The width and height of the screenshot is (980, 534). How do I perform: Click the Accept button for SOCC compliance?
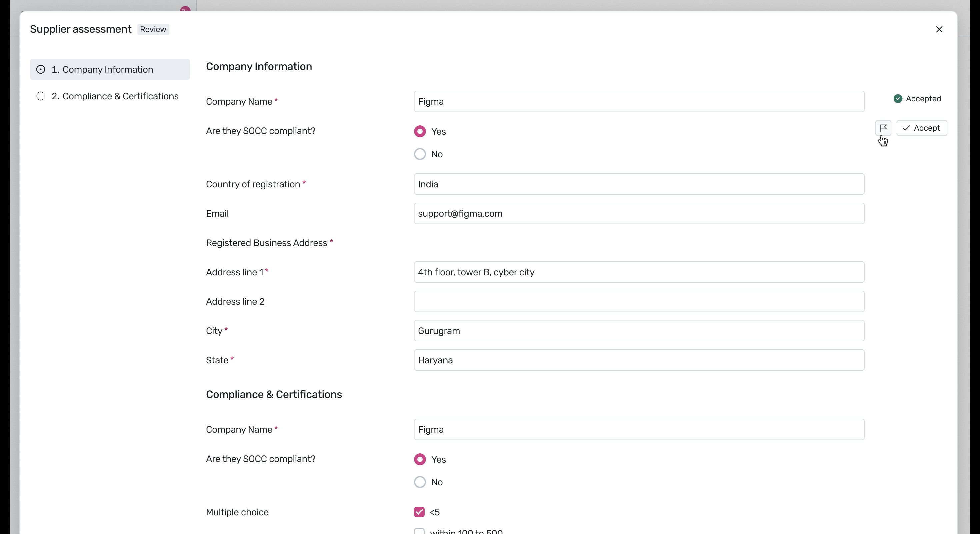[x=921, y=128]
